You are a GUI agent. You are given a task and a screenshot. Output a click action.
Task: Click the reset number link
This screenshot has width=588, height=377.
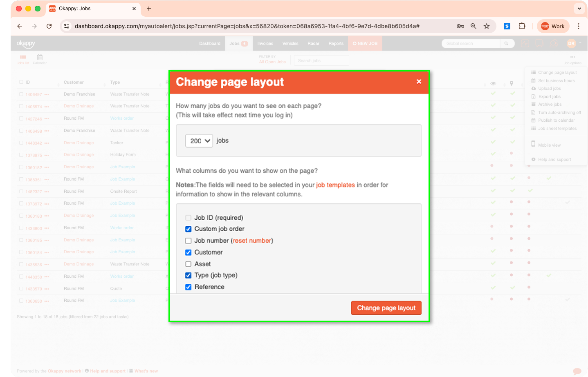point(252,241)
